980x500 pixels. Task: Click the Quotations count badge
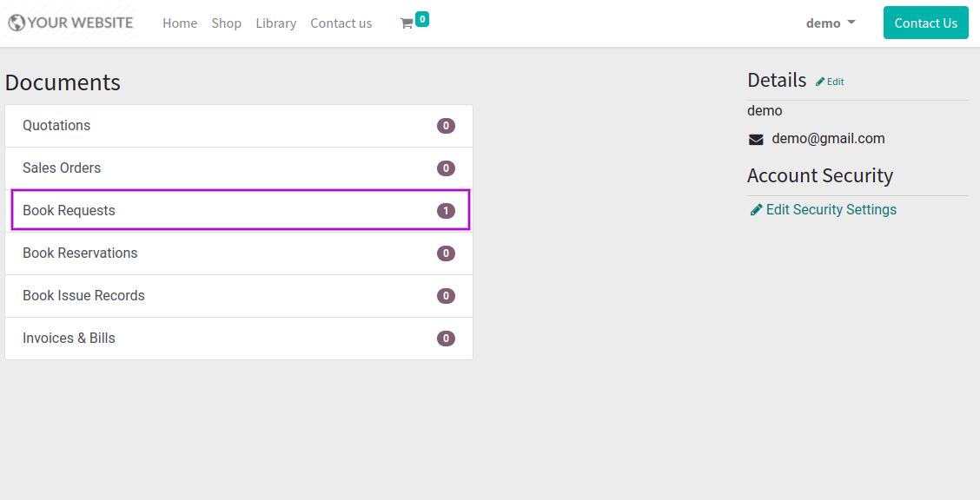click(446, 126)
